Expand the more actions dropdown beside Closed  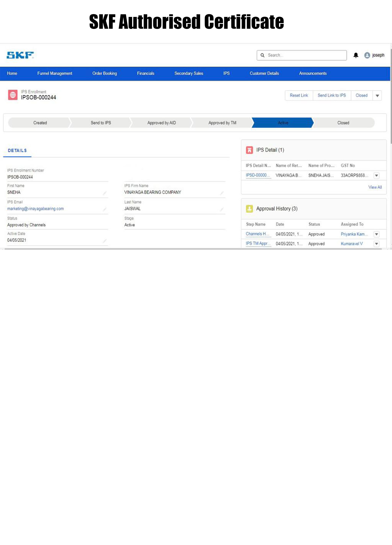tap(377, 96)
